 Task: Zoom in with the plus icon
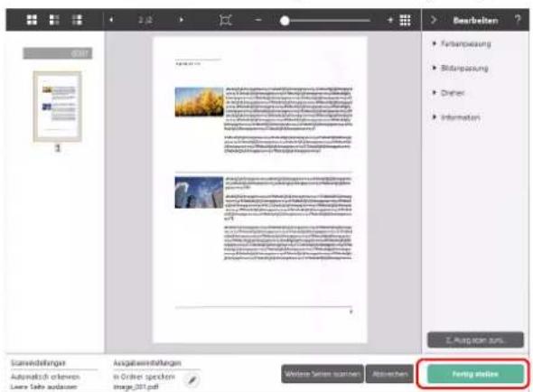pos(390,20)
